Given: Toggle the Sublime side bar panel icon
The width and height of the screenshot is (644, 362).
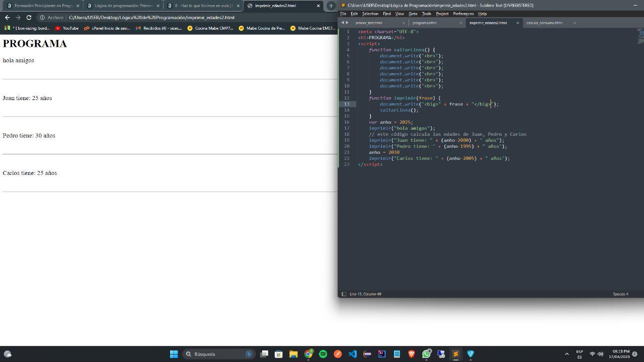Looking at the screenshot, I should click(344, 294).
